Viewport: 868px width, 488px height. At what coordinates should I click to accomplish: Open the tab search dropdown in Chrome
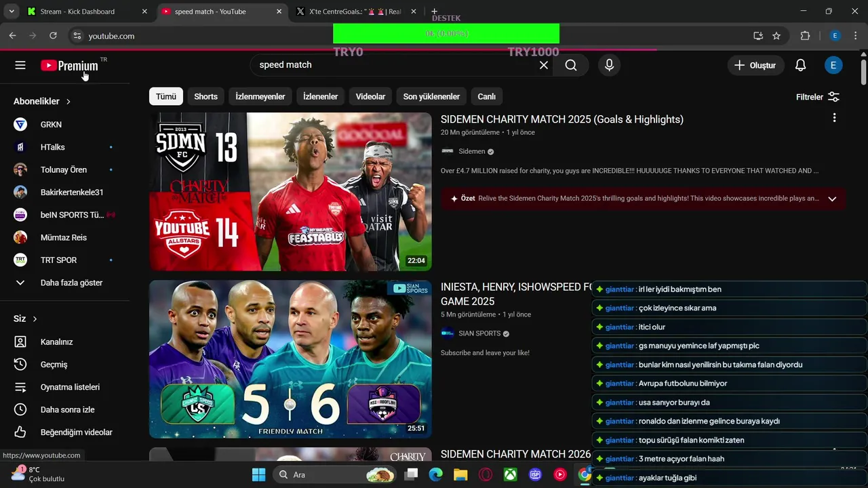tap(12, 12)
